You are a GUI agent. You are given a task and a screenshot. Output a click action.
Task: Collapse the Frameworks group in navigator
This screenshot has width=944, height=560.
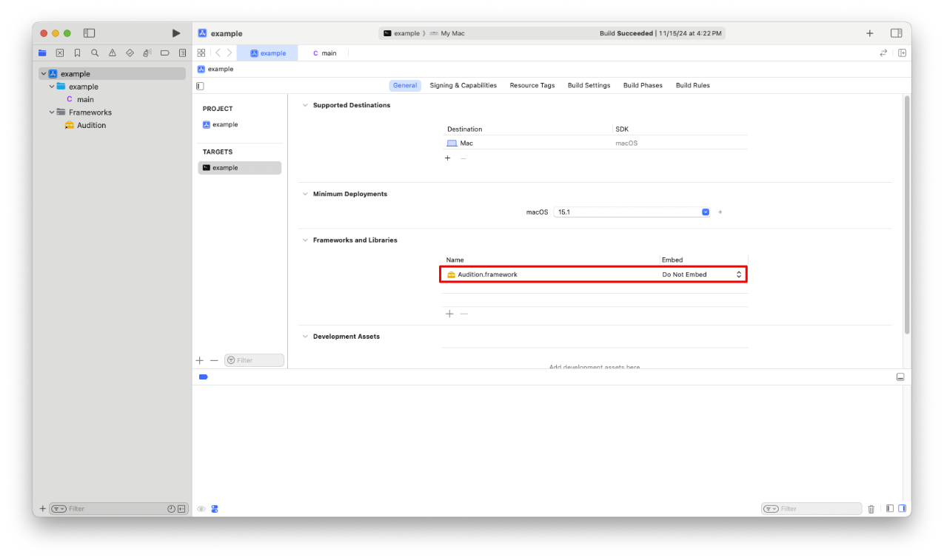click(52, 112)
